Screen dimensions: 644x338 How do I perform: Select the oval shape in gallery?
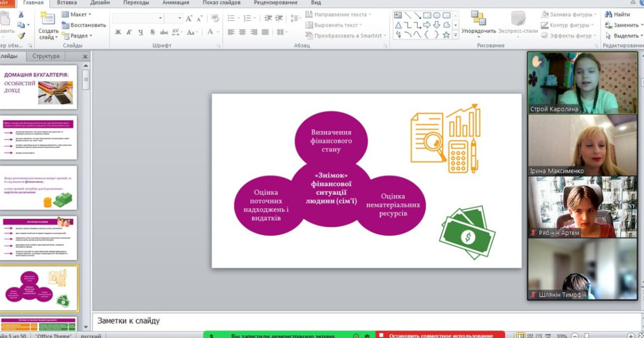coord(437,15)
